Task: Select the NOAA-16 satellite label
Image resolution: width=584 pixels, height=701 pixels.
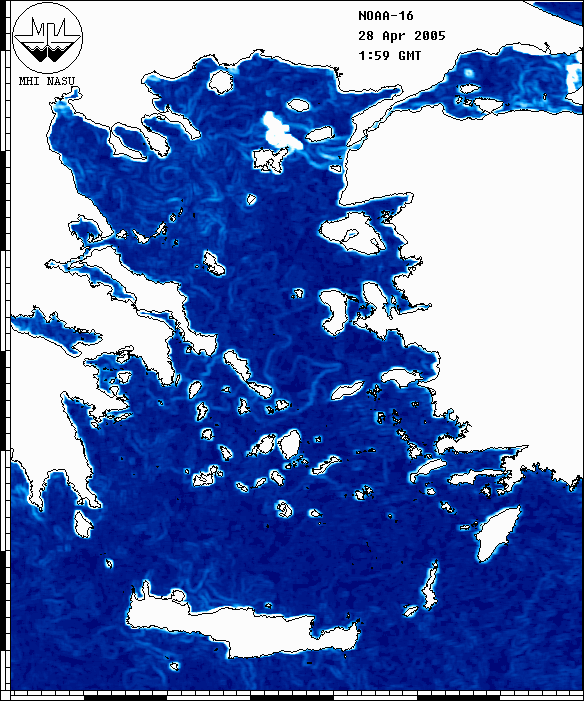Action: (386, 16)
